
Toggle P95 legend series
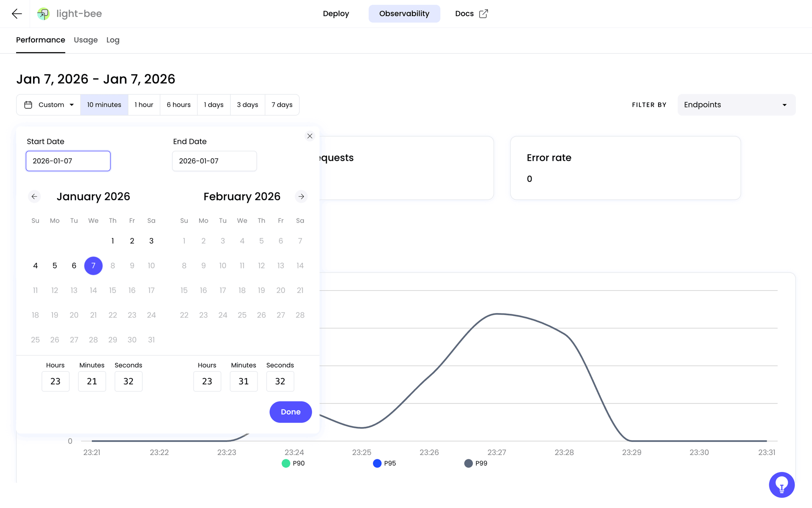(x=384, y=463)
